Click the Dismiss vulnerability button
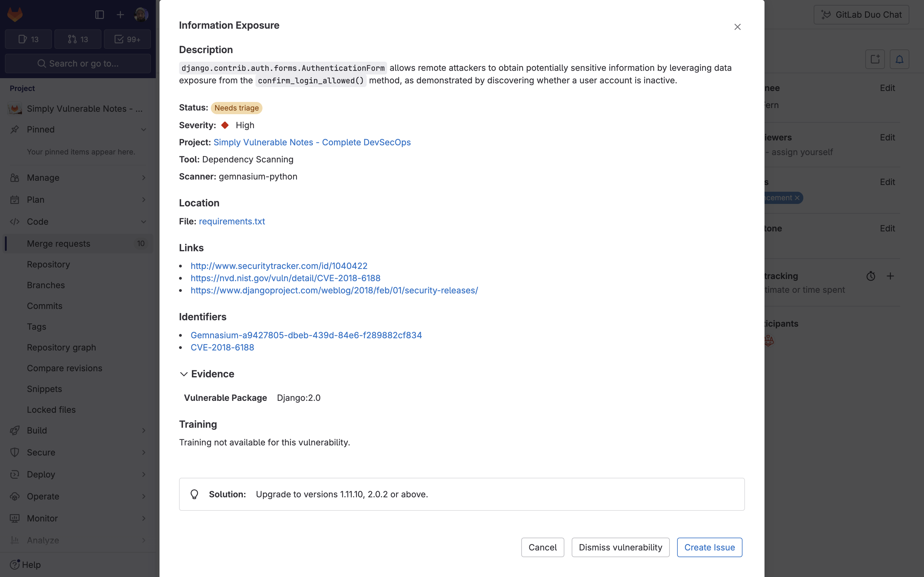The width and height of the screenshot is (924, 577). [x=621, y=547]
